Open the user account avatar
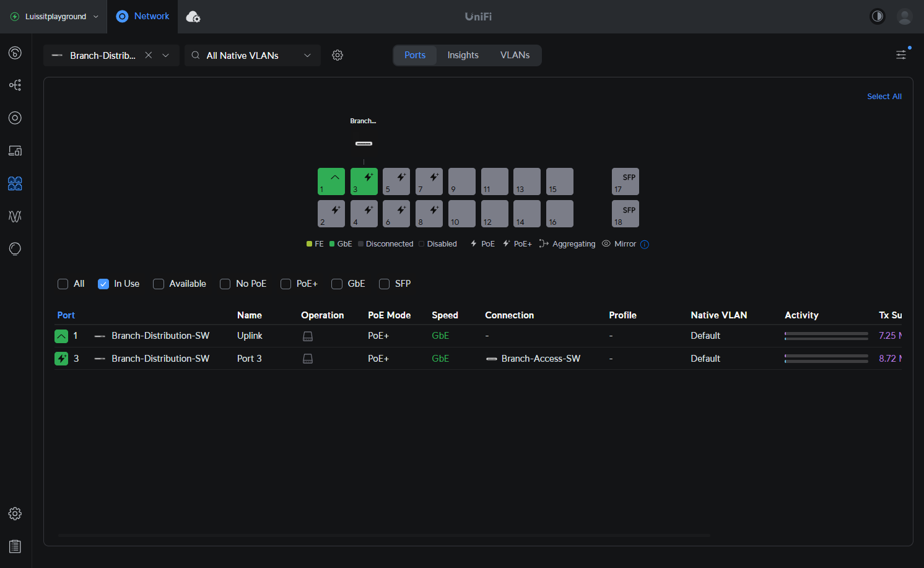This screenshot has height=568, width=924. [x=905, y=16]
